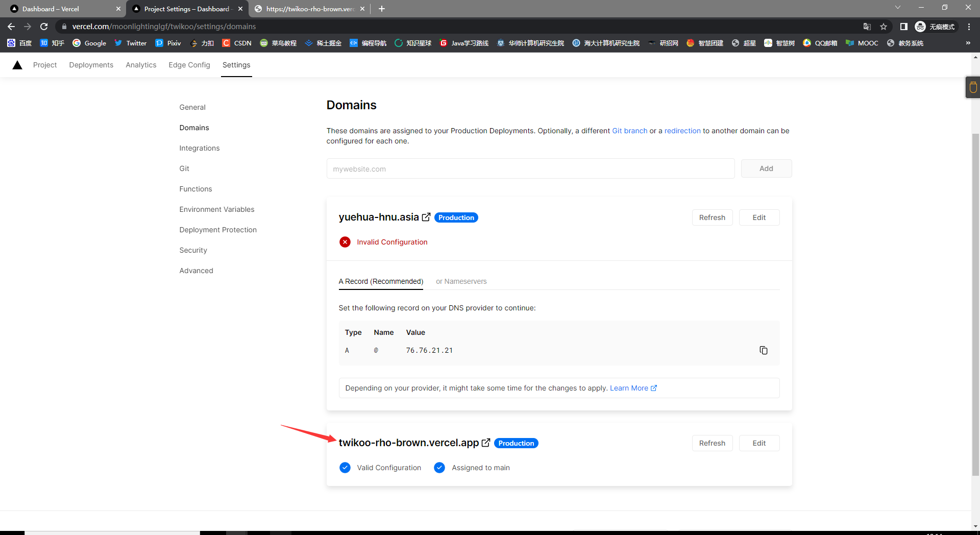Click the browser translate page icon
This screenshot has width=980, height=535.
(867, 27)
